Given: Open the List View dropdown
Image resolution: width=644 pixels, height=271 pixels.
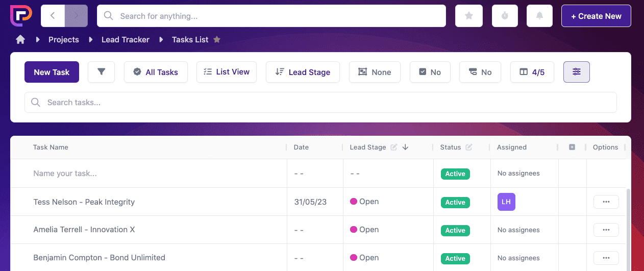Looking at the screenshot, I should [226, 72].
